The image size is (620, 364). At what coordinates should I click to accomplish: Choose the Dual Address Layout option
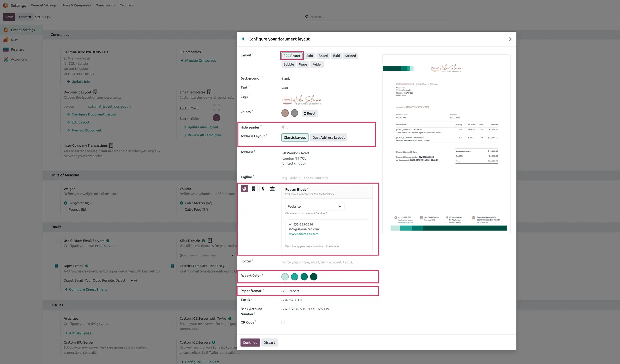(x=328, y=138)
